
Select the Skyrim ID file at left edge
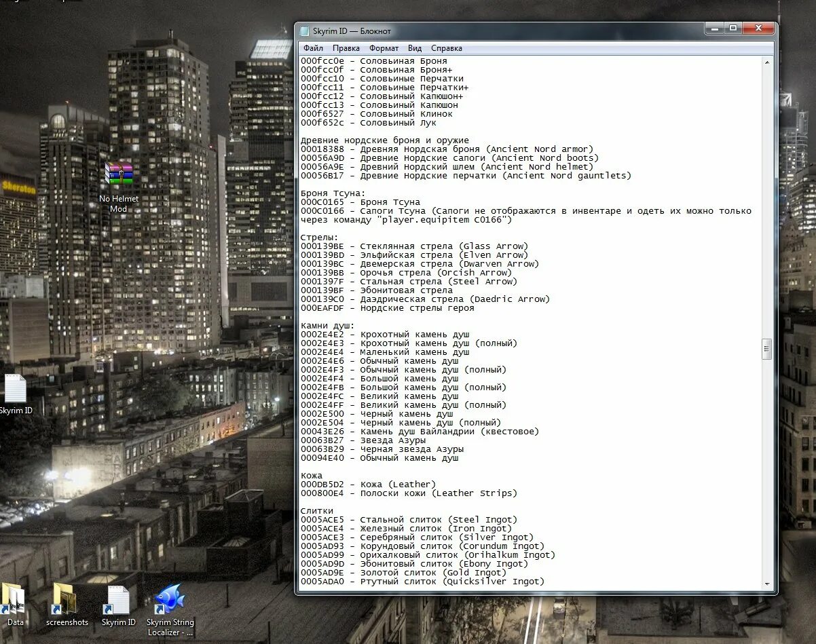tap(15, 388)
